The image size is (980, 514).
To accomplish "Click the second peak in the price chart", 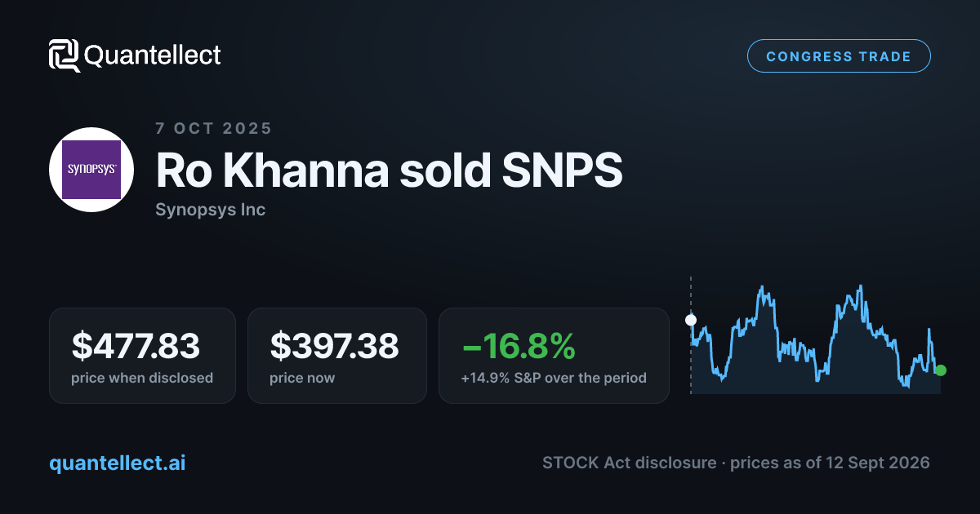I will click(861, 287).
